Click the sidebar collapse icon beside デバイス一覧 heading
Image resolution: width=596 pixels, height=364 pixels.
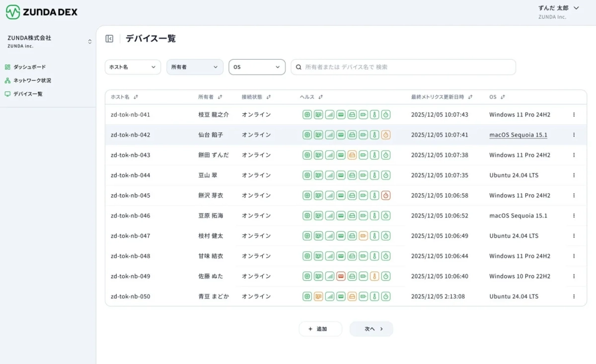pyautogui.click(x=109, y=38)
